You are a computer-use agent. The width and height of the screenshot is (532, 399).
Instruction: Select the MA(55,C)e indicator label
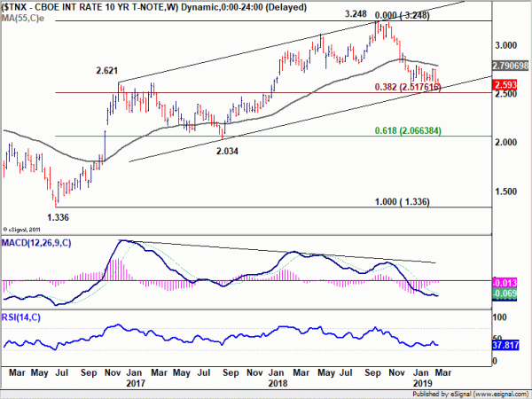click(23, 18)
